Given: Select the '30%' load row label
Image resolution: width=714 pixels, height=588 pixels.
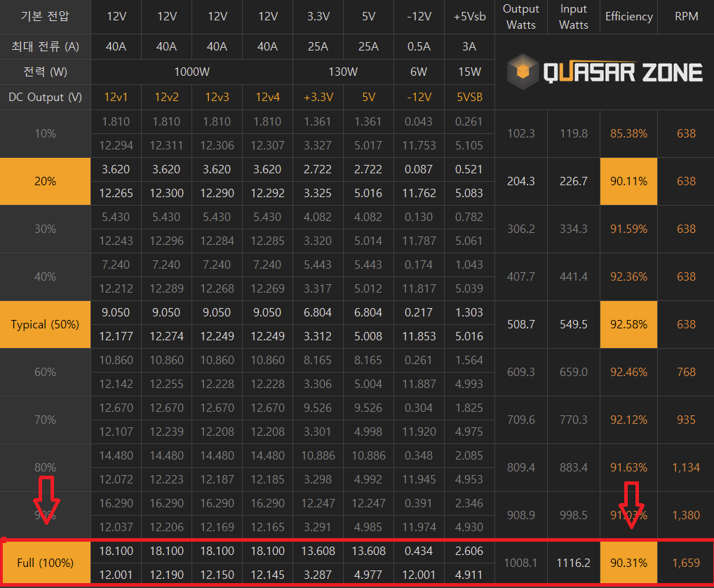Looking at the screenshot, I should (45, 229).
